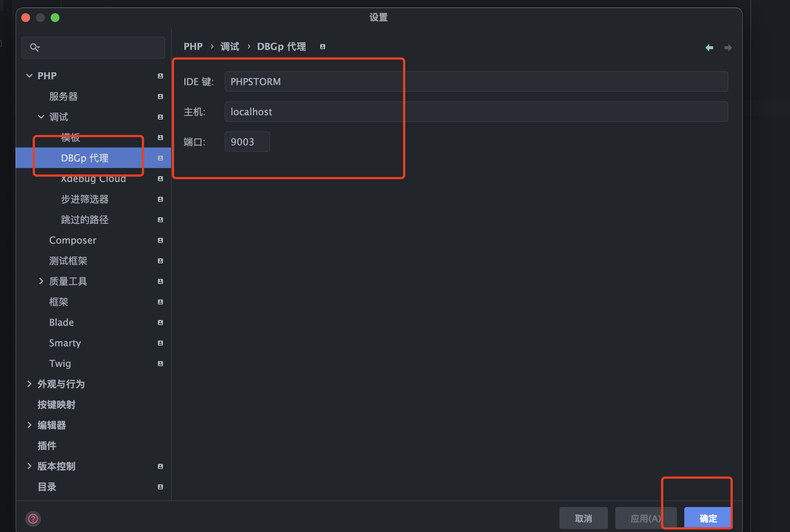Open the 插件 settings page
This screenshot has height=532, width=790.
tap(47, 446)
